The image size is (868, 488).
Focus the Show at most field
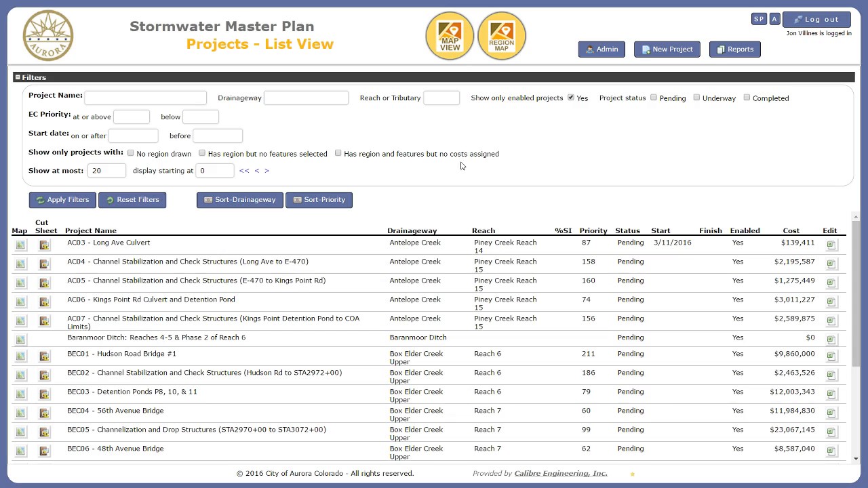pyautogui.click(x=106, y=170)
